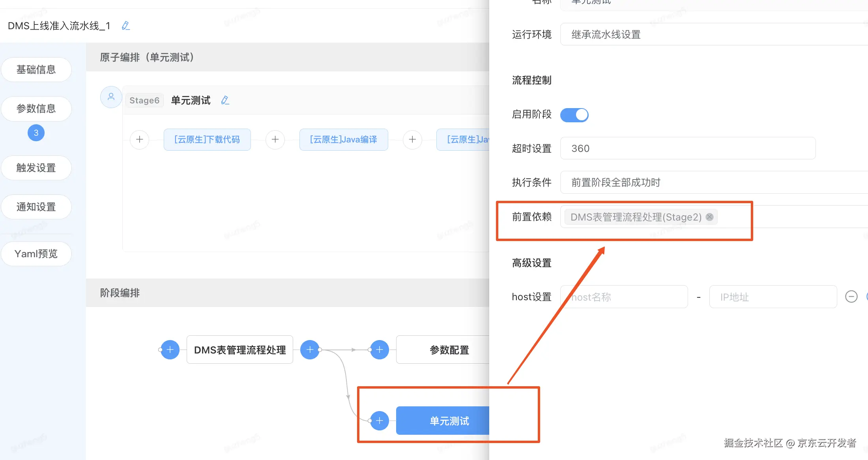The height and width of the screenshot is (460, 868).
Task: Click the plus icon before [云原生]下载代码
Action: coord(140,140)
